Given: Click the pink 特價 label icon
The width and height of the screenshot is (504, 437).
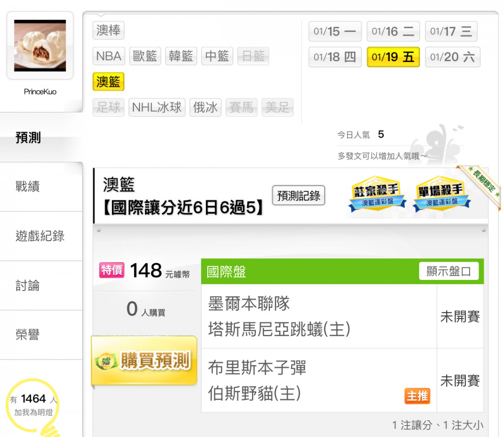Looking at the screenshot, I should point(112,270).
